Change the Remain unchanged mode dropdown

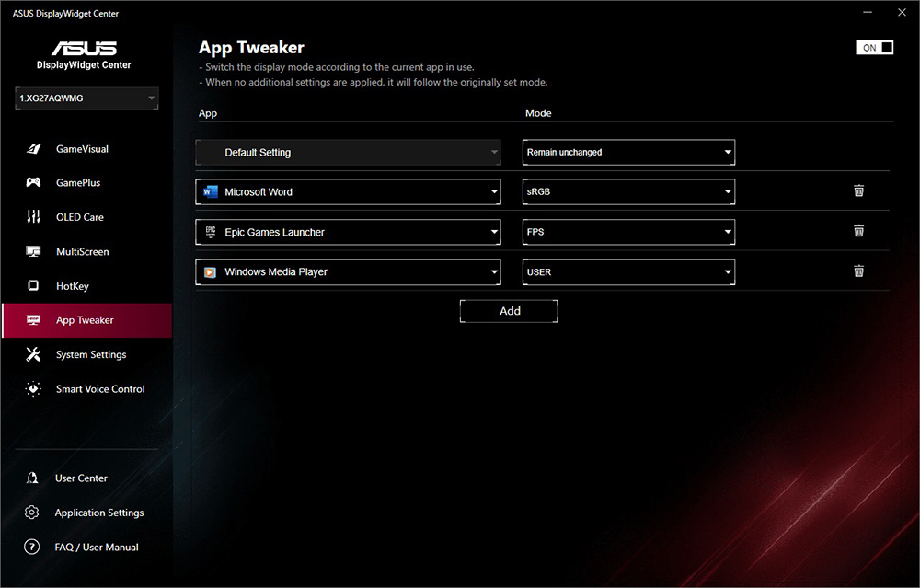[628, 153]
